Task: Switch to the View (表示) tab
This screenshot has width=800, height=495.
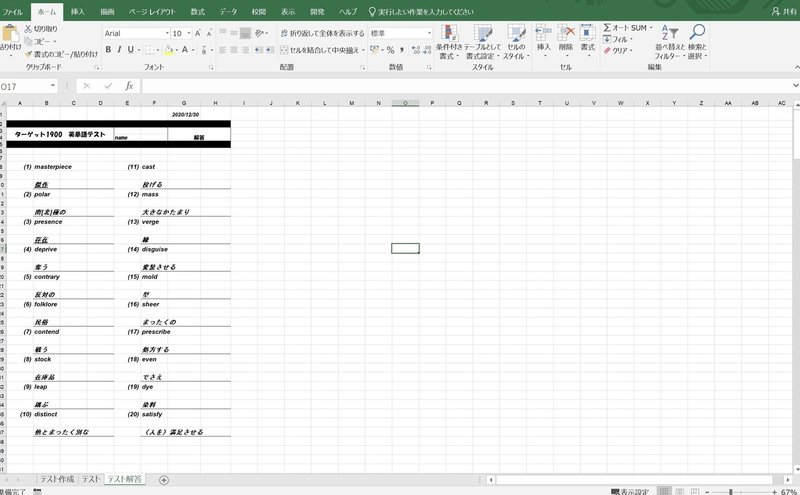Action: click(x=288, y=12)
